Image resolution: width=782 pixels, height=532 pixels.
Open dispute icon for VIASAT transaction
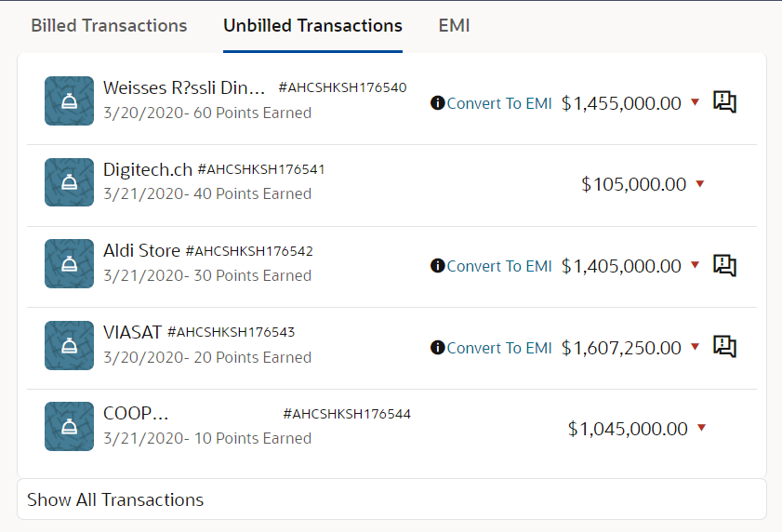[x=724, y=347]
